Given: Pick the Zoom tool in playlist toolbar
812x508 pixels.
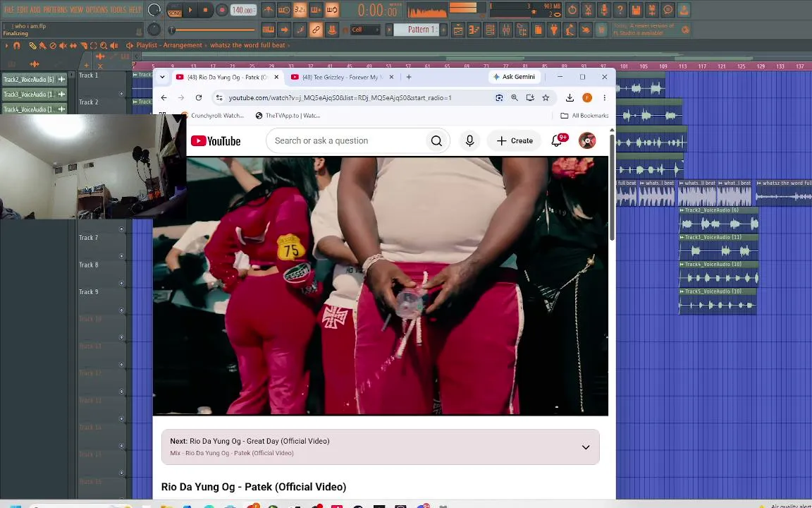Looking at the screenshot, I should [x=104, y=46].
